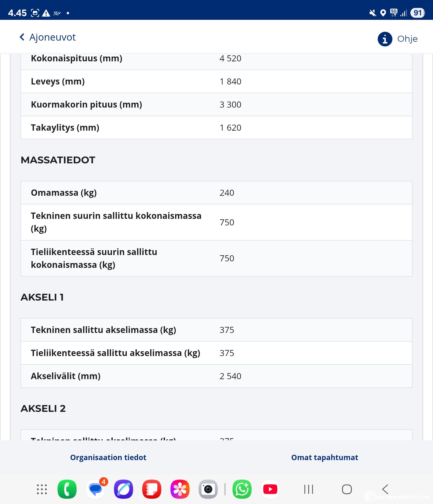
Task: Open the Ohje info icon
Action: 385,39
